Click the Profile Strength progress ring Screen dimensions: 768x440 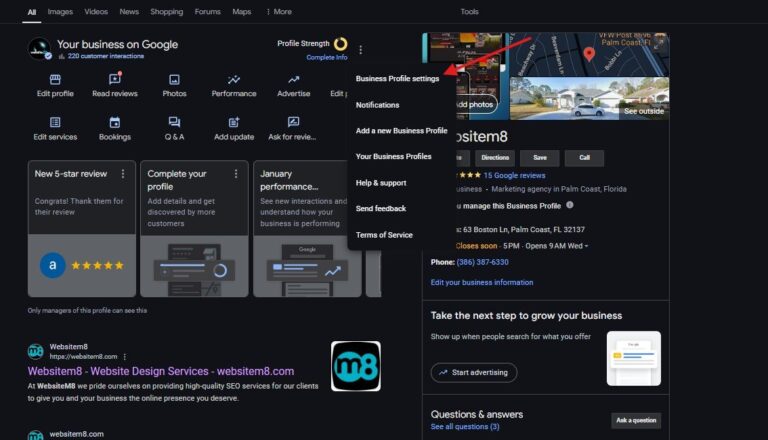point(341,44)
